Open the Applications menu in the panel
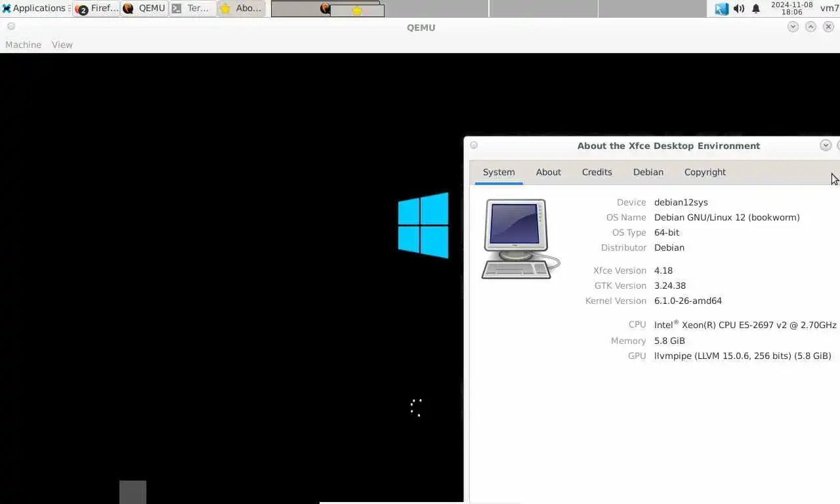 (x=36, y=9)
